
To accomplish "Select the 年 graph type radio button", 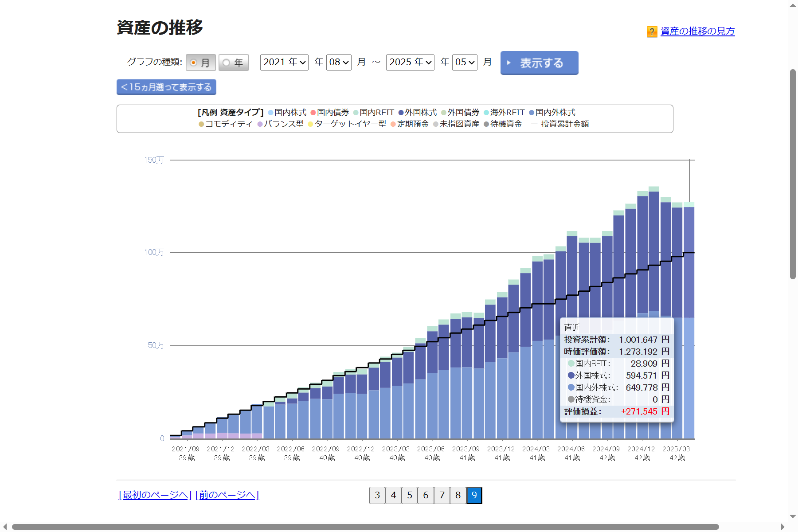I will coord(227,63).
